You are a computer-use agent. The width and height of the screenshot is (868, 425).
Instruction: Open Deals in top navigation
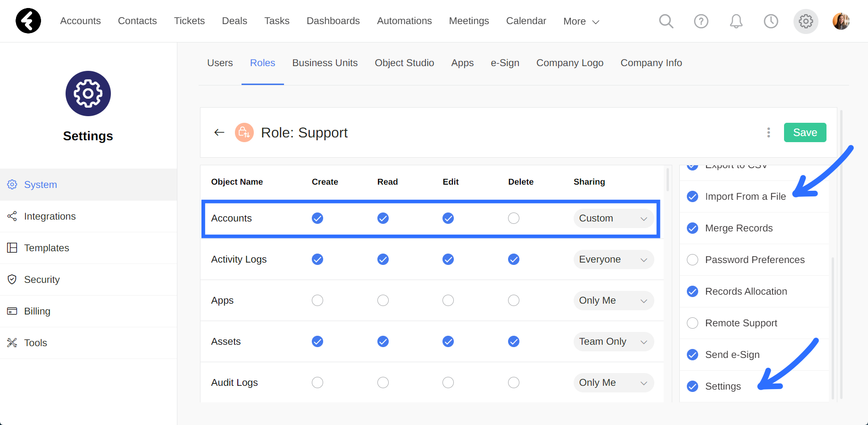click(x=234, y=21)
